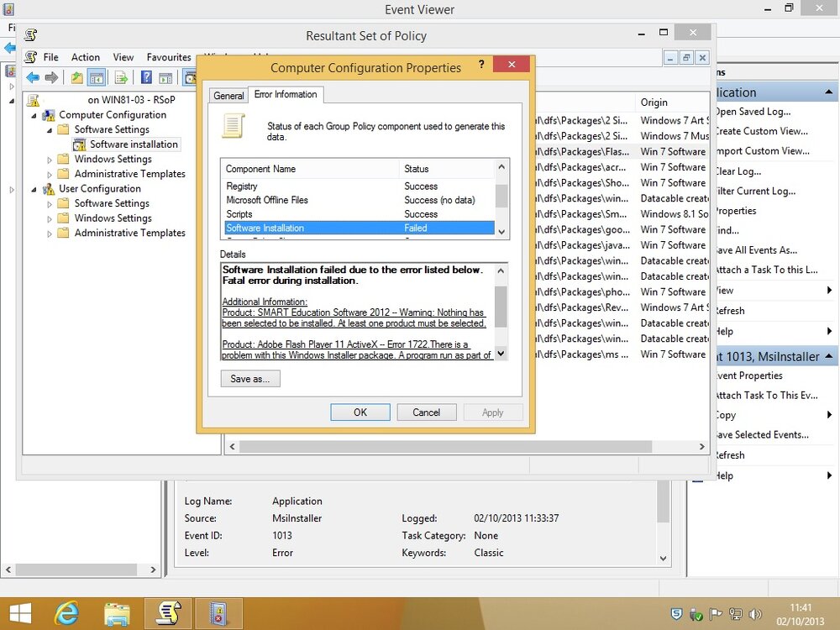Expand the View submenu in Actions pane

[x=829, y=291]
